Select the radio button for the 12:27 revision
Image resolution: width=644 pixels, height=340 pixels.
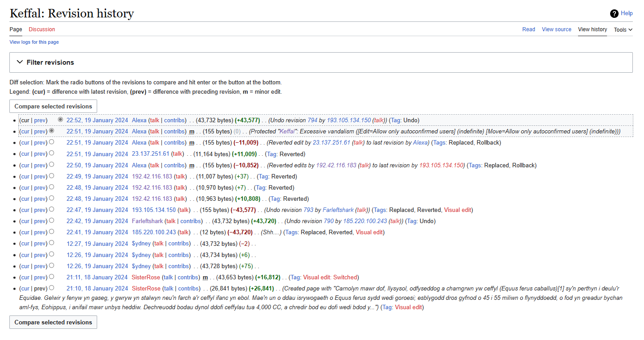point(52,243)
